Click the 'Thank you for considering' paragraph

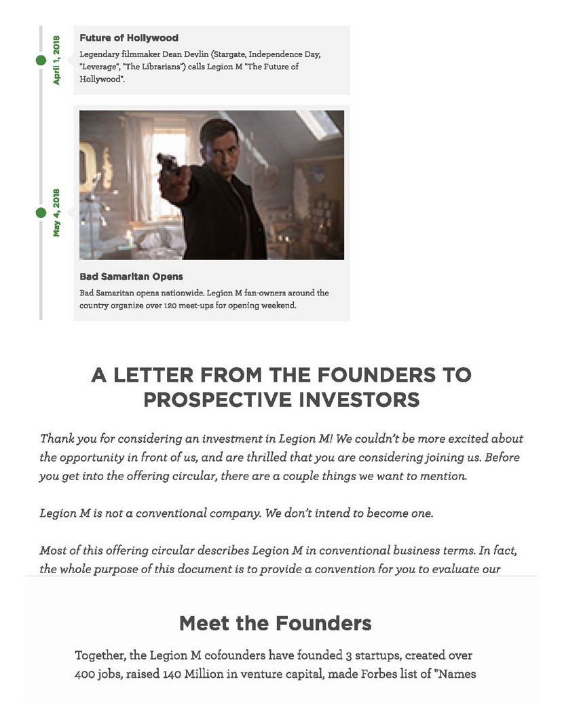(281, 457)
